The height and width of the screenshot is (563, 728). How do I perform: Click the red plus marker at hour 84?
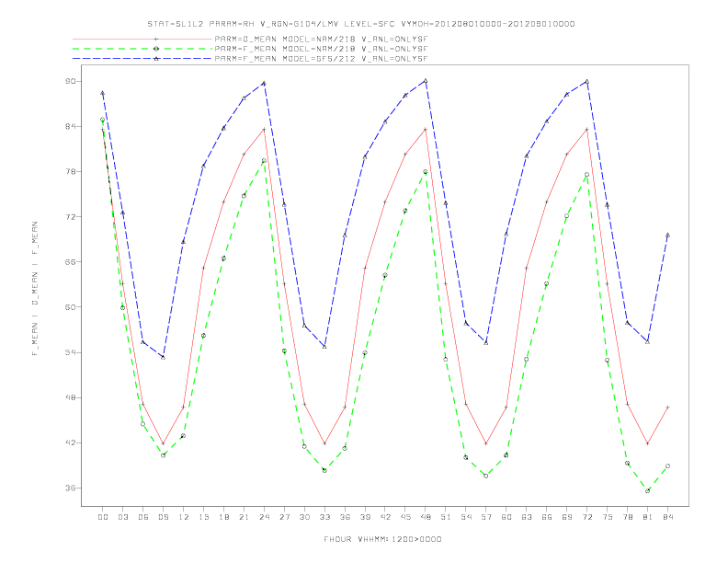[x=667, y=407]
